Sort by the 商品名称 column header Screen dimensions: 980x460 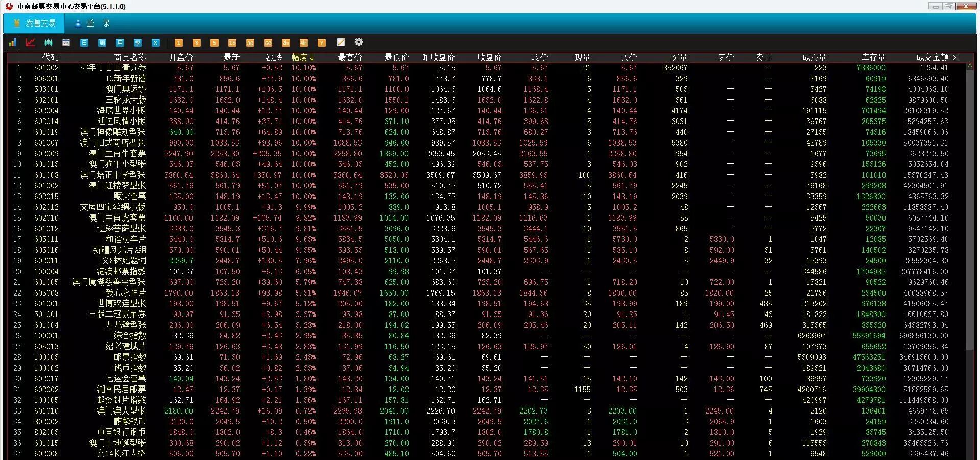(130, 57)
